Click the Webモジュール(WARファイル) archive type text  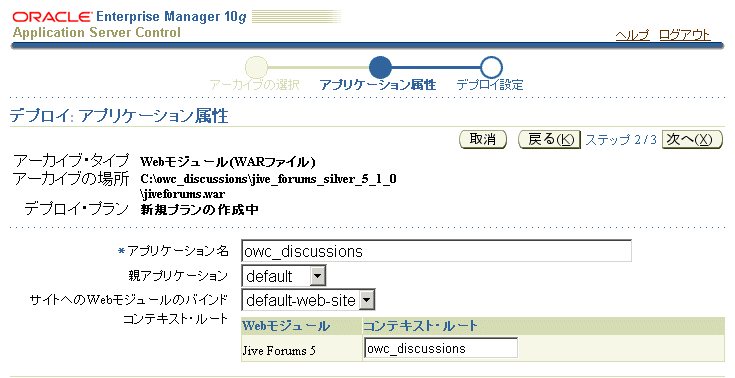228,162
